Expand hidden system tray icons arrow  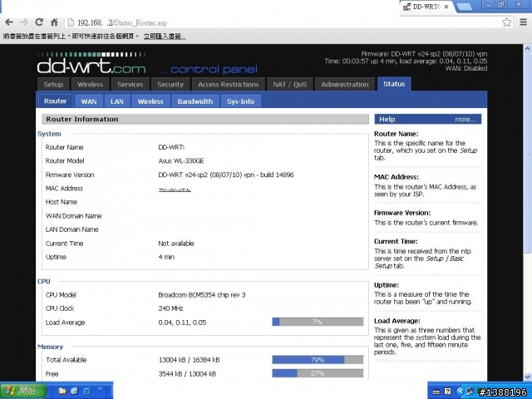[x=460, y=392]
